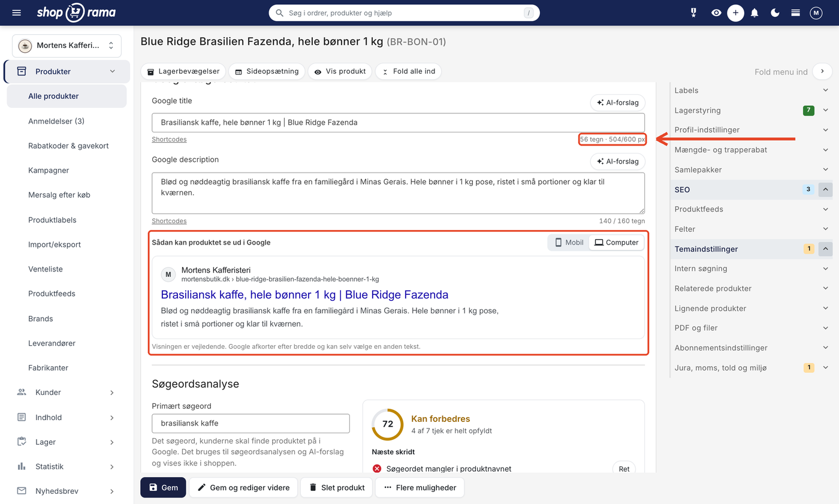Open Shortcodes link under Google title
839x504 pixels.
(169, 139)
